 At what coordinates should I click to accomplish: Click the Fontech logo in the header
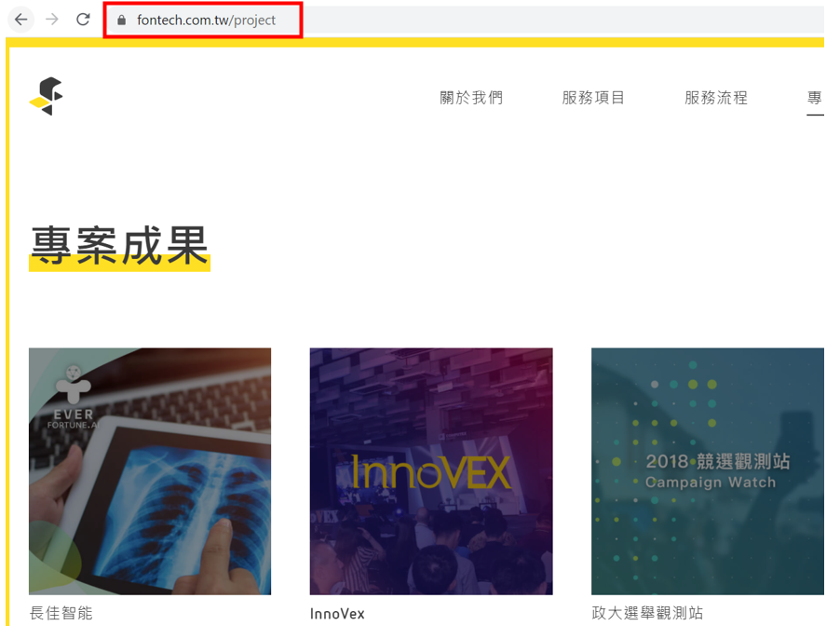point(46,97)
